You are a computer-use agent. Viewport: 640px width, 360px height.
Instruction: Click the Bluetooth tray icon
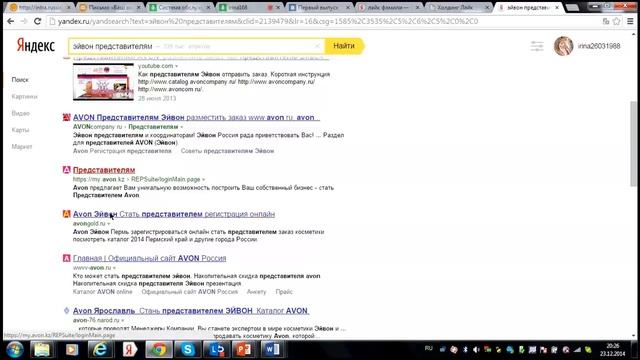click(x=465, y=350)
